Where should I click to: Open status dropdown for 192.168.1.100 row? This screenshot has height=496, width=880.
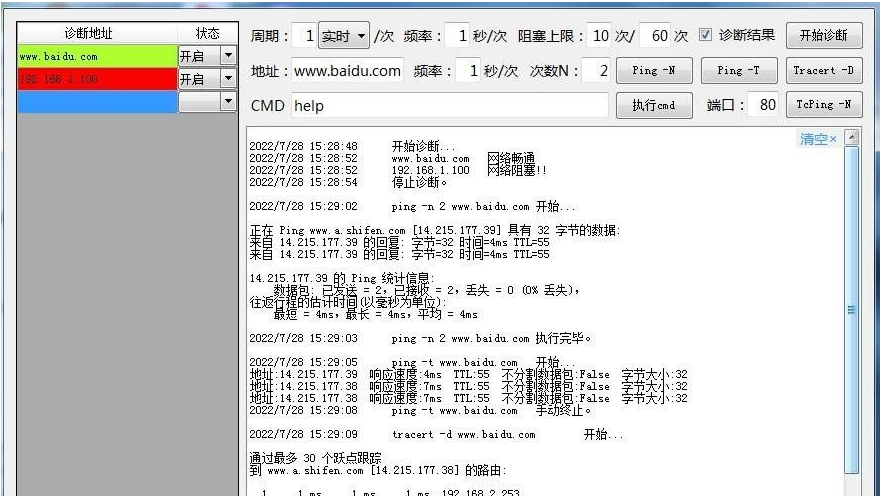click(x=228, y=79)
